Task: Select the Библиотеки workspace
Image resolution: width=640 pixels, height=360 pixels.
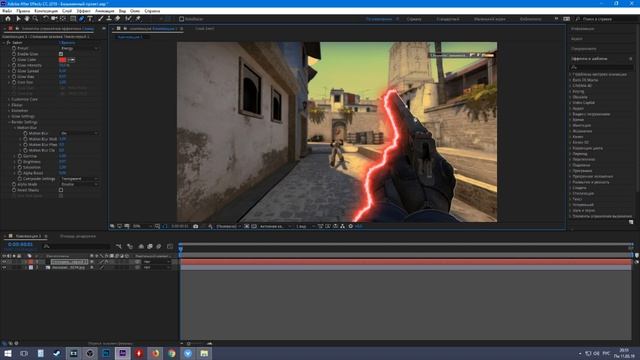Action: (x=531, y=19)
